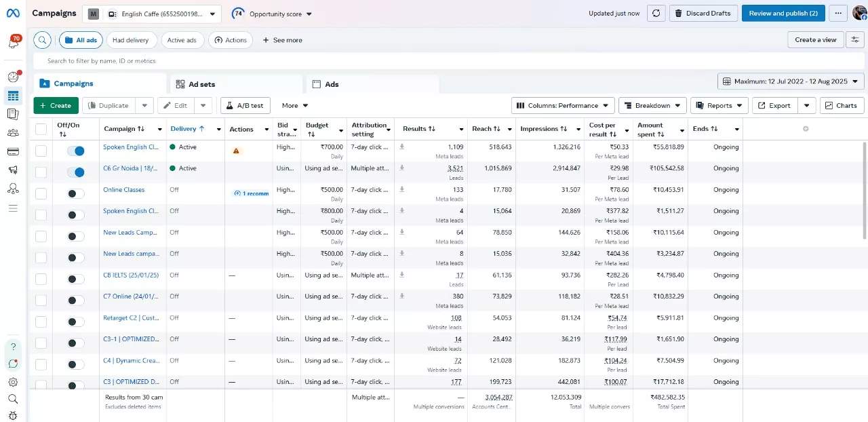Open the date range Maximum dropdown
This screenshot has height=422, width=868.
(791, 81)
